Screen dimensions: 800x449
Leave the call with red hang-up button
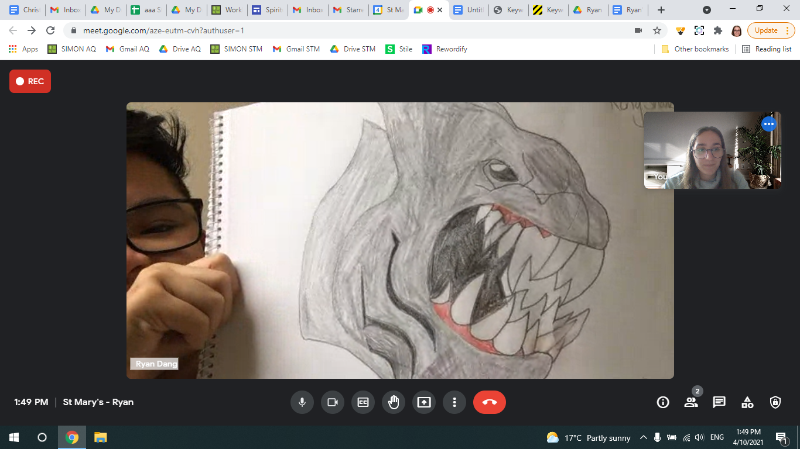point(489,402)
